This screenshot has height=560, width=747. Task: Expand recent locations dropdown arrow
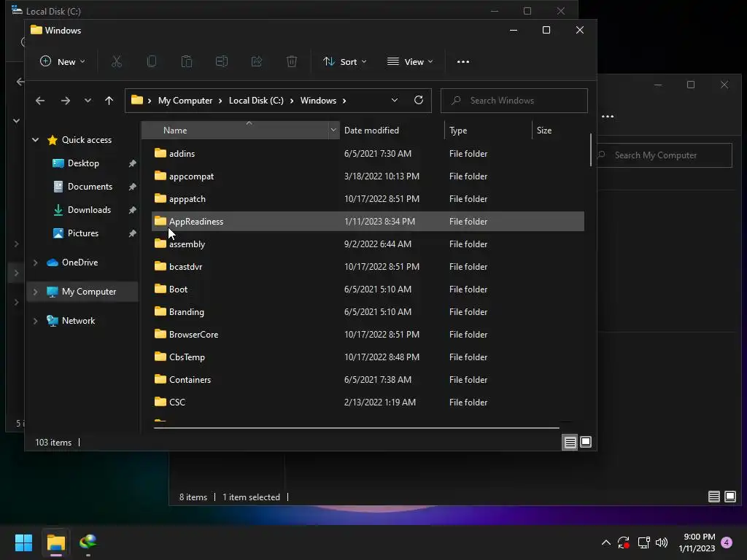click(88, 101)
